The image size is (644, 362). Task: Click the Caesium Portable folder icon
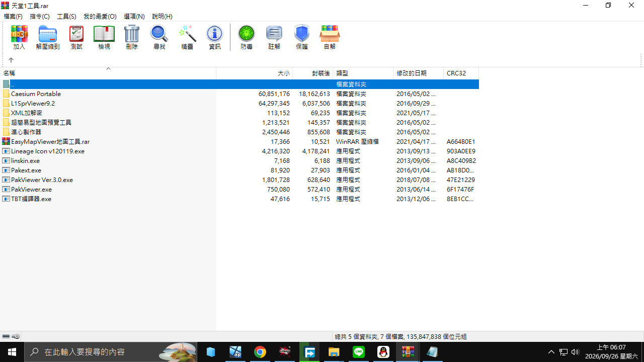tap(6, 94)
